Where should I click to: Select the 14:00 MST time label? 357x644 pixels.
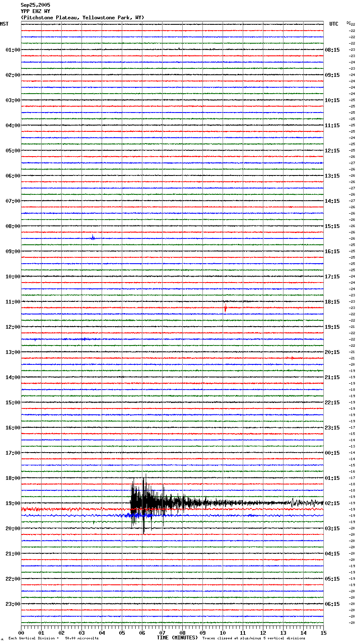click(13, 377)
